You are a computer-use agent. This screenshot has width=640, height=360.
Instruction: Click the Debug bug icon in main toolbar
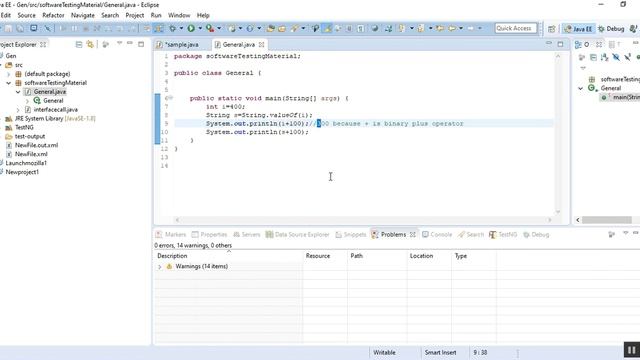point(173,28)
